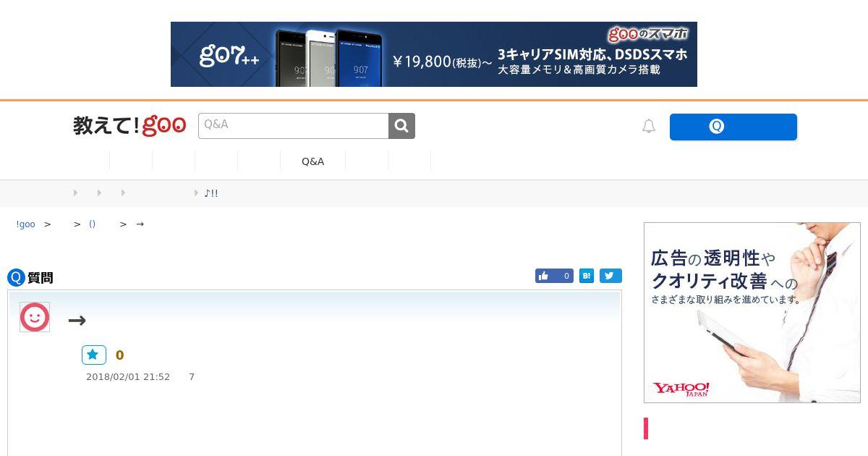Viewport: 868px width, 456px height.
Task: Click the Facebook like button
Action: coord(554,276)
